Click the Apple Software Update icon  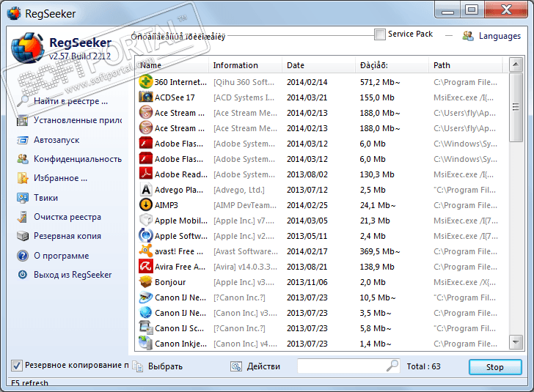(146, 235)
